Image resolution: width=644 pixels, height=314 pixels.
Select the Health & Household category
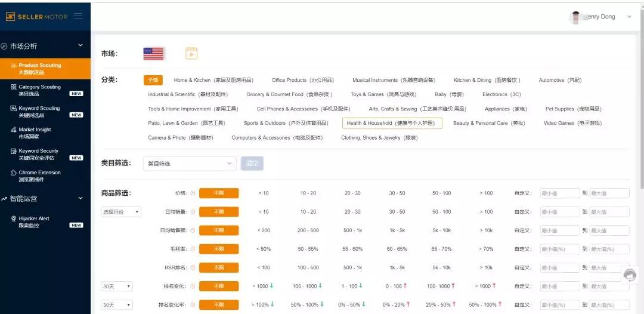pos(392,124)
